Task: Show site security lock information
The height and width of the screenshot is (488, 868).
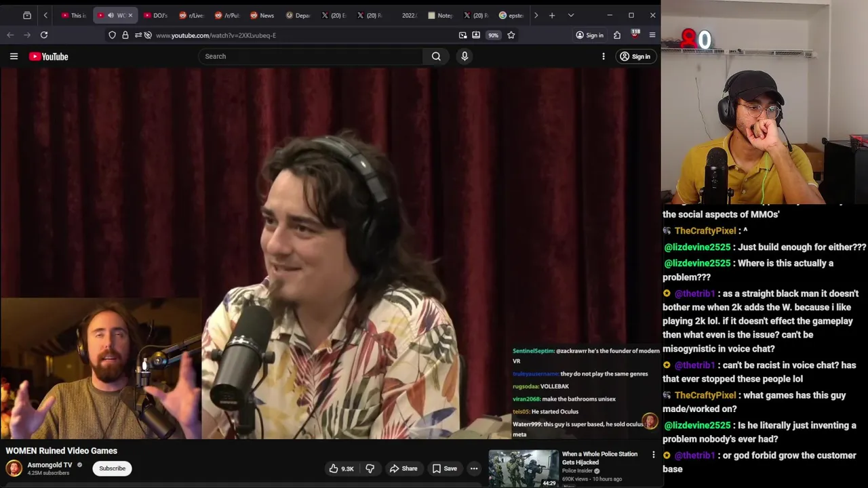Action: (125, 35)
